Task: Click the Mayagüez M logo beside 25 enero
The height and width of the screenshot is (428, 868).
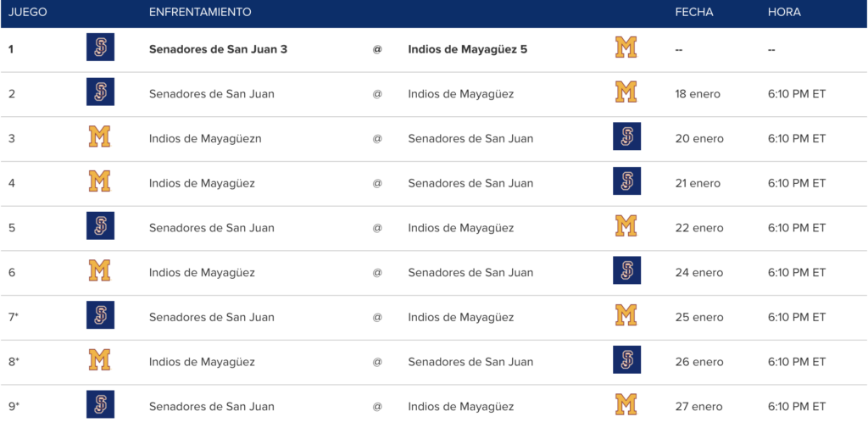Action: tap(626, 315)
